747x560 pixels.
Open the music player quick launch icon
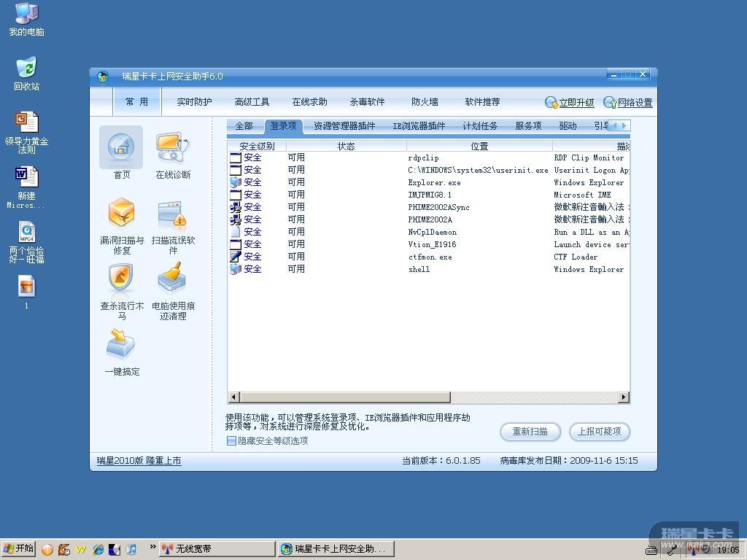(x=131, y=549)
